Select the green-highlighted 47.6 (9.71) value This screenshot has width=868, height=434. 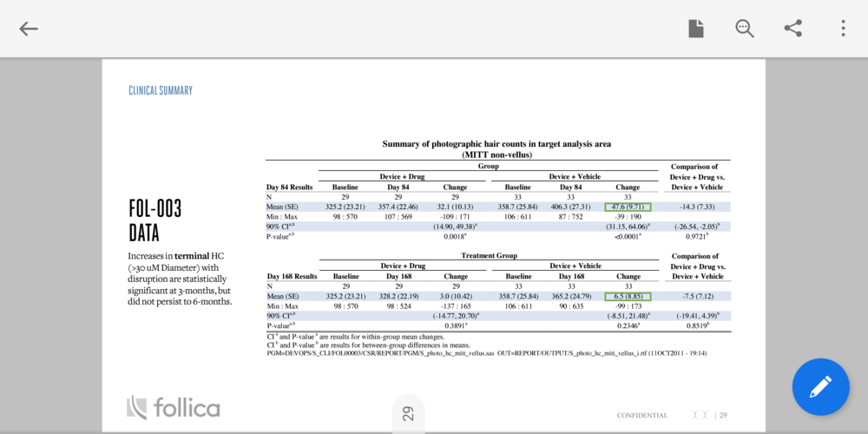point(628,207)
